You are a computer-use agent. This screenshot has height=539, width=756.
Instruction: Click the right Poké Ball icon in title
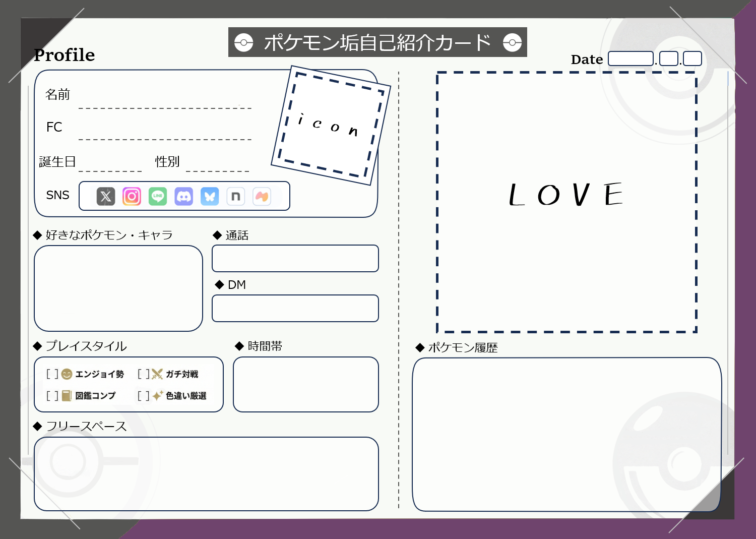pyautogui.click(x=513, y=42)
